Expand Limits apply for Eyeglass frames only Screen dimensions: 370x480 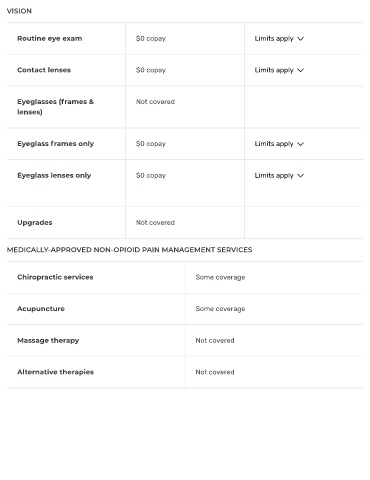(x=279, y=144)
